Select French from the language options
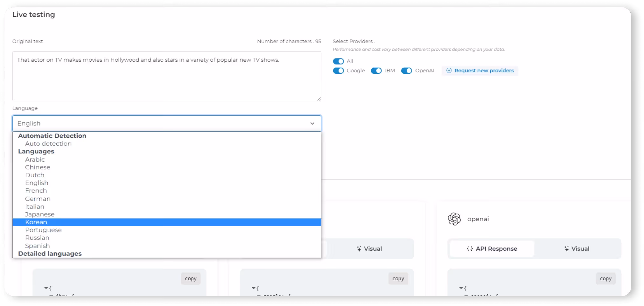Screen dimensions: 644x306 click(x=167, y=191)
